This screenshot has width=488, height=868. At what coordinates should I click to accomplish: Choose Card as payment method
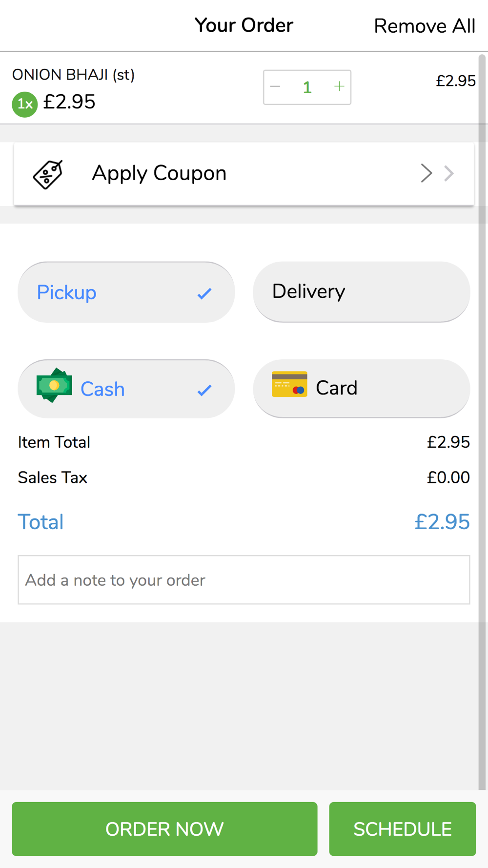361,389
